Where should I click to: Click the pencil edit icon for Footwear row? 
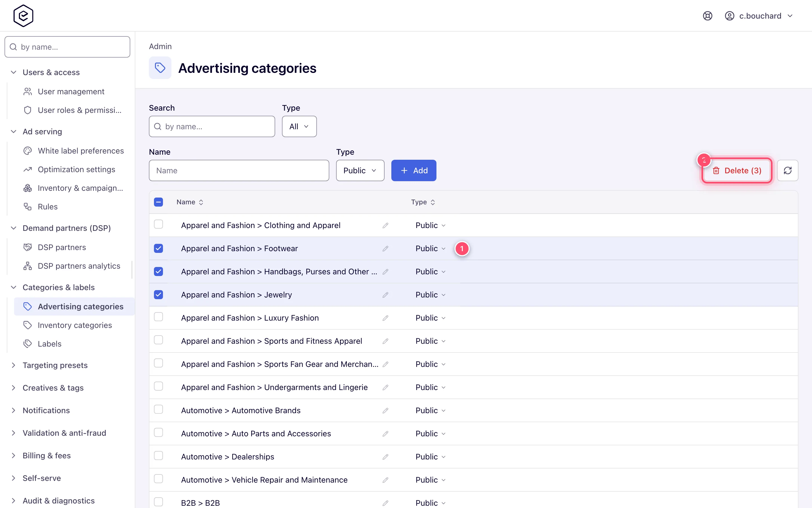[385, 249]
